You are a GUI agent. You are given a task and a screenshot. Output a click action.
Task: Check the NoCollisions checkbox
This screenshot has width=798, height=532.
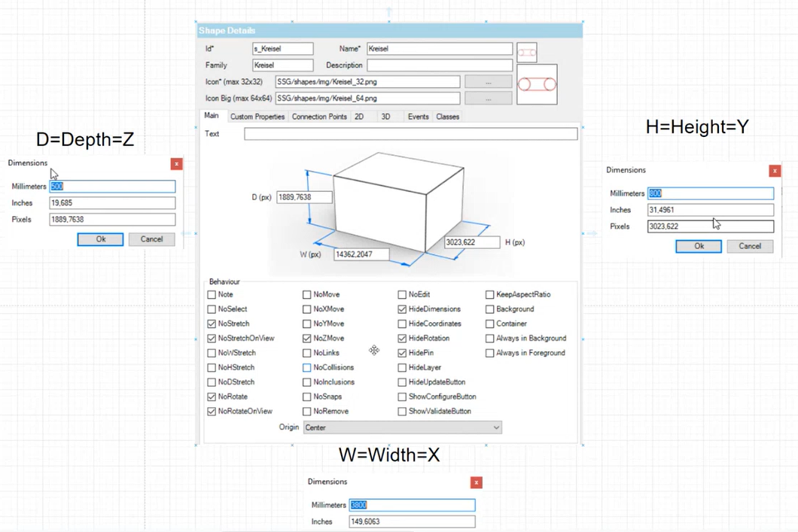pyautogui.click(x=307, y=367)
